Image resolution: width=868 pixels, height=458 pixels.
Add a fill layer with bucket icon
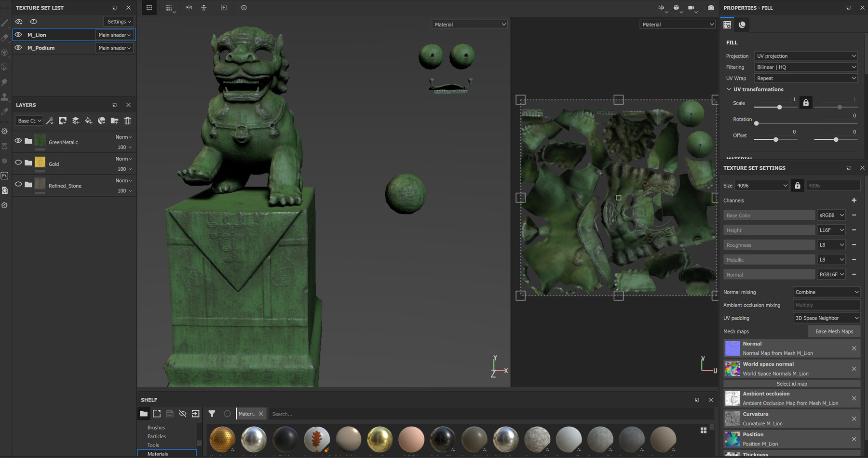click(x=89, y=121)
